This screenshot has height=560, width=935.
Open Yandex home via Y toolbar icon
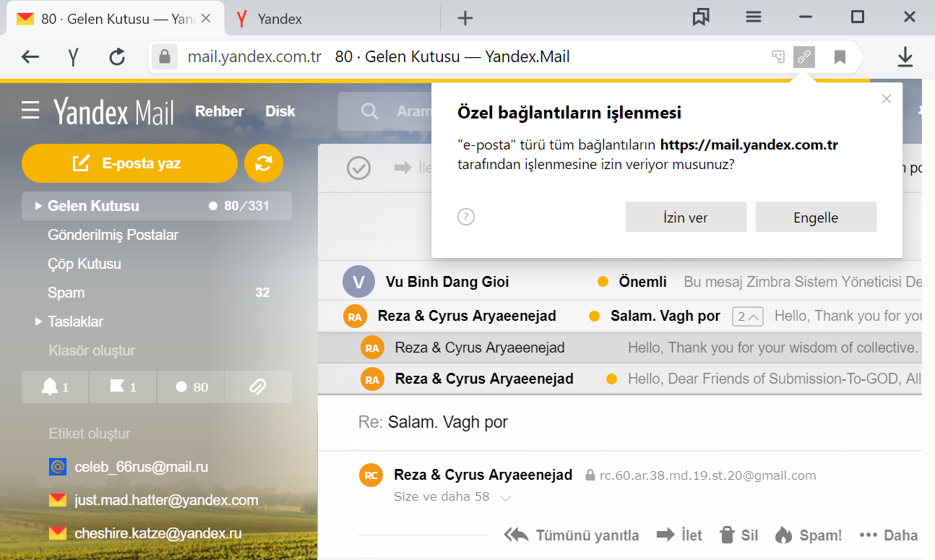73,57
